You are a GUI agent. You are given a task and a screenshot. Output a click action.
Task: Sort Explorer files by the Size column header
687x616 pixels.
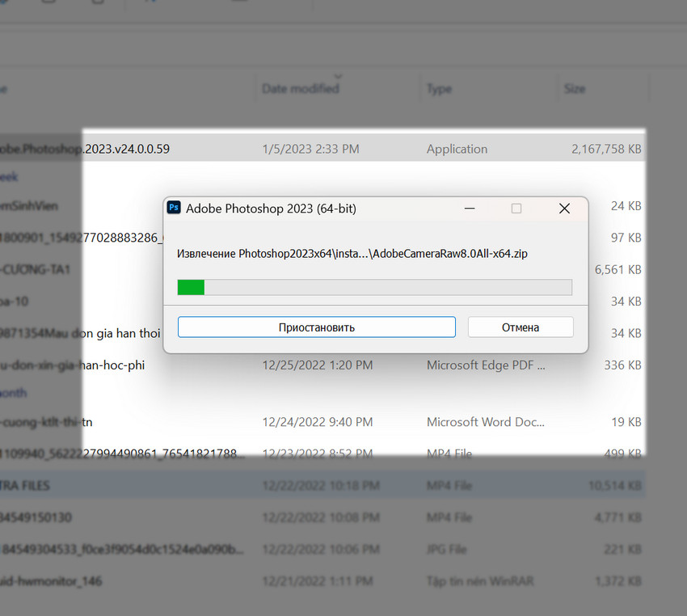[x=575, y=89]
